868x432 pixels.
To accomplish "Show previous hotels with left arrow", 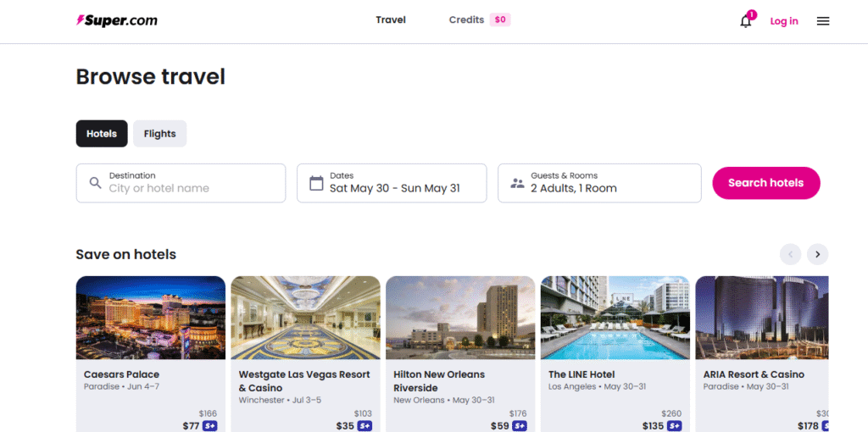I will tap(791, 254).
